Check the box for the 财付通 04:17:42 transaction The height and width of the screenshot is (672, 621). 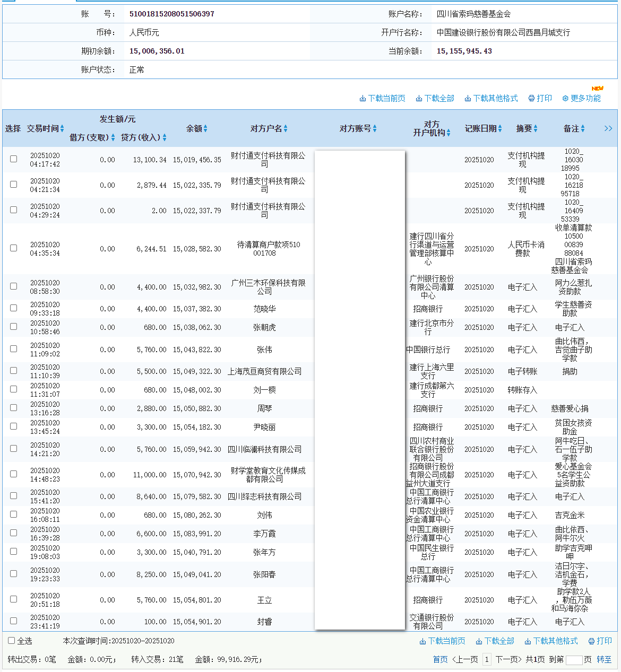(x=13, y=159)
